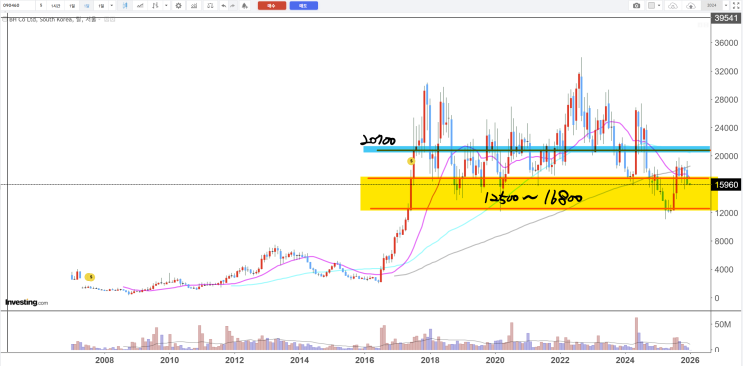Click the tree-shaped icon beside redo
743x366 pixels.
click(245, 5)
